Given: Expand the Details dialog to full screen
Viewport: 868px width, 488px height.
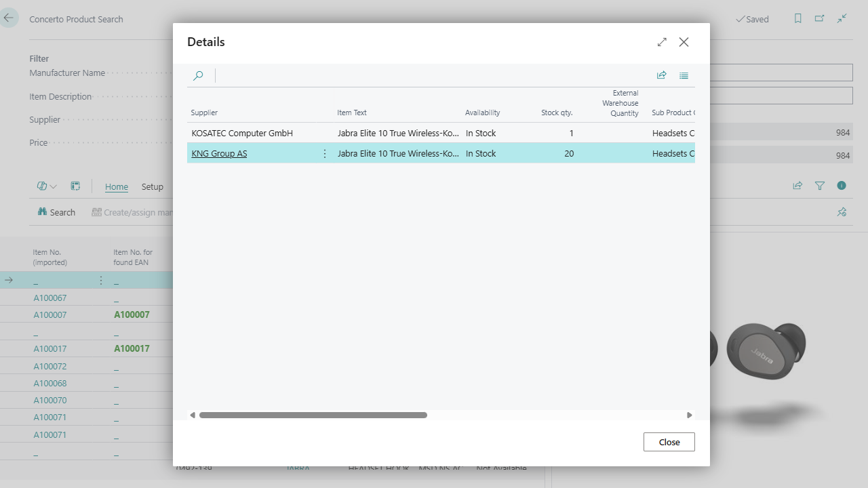Looking at the screenshot, I should [x=662, y=42].
